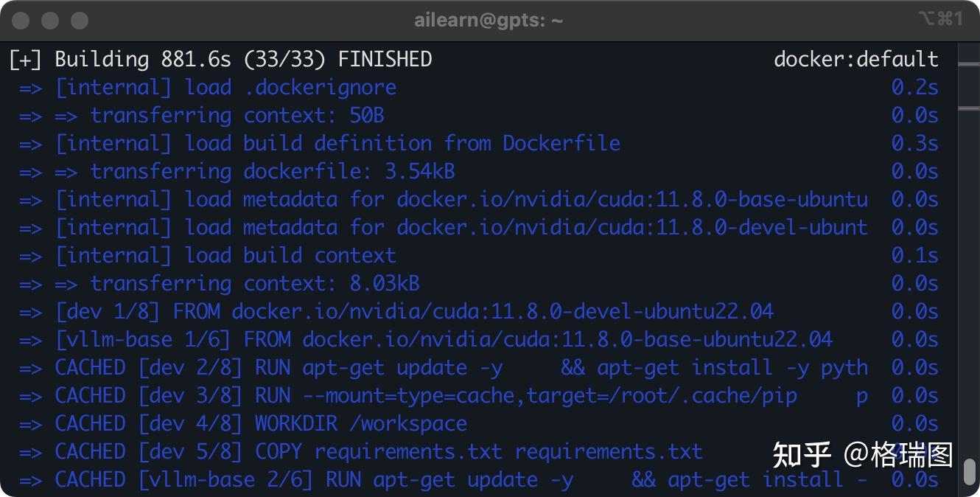Click the transferring dockerfile: 3.54kB text
This screenshot has width=980, height=497.
[x=273, y=171]
